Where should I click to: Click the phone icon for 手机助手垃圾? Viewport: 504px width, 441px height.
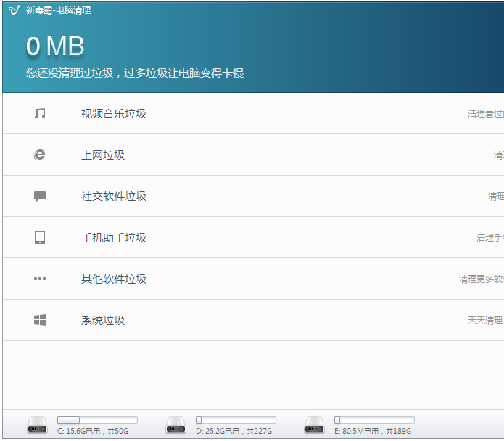[x=40, y=237]
